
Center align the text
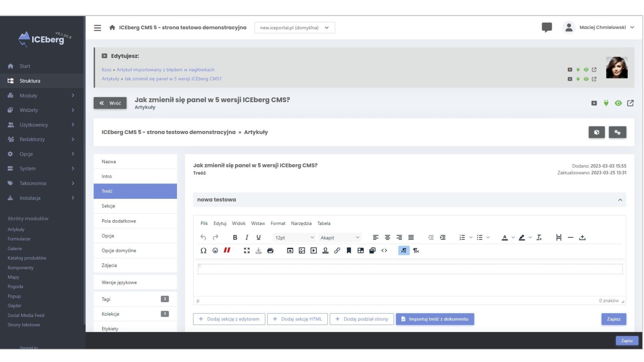(387, 237)
